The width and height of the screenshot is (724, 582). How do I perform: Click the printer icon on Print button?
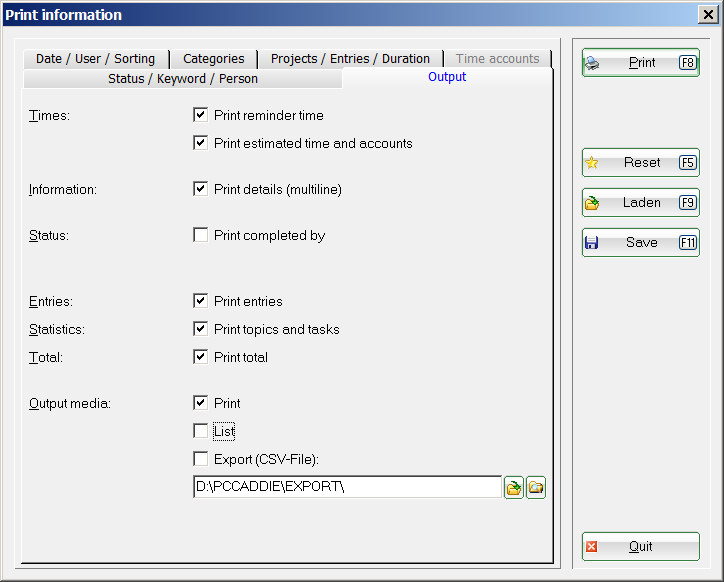pos(592,63)
